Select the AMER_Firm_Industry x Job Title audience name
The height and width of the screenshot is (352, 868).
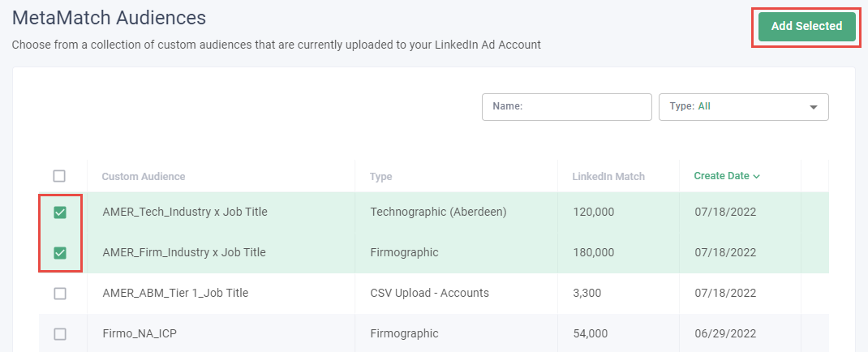[184, 253]
